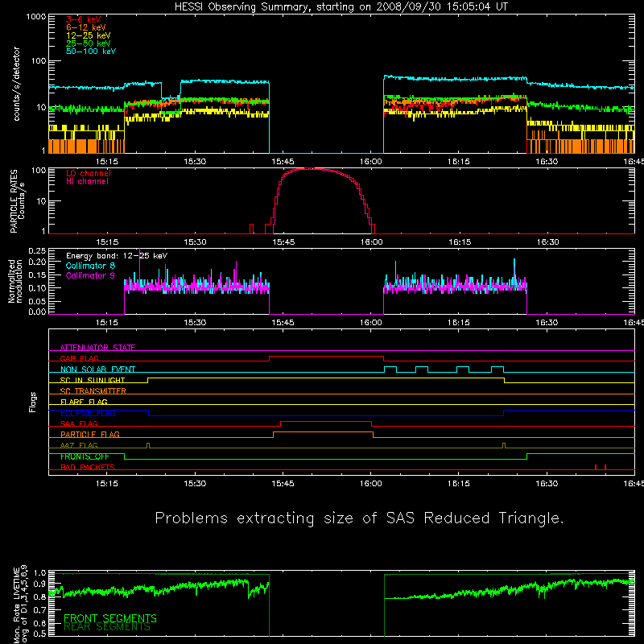Viewport: 644px width, 644px height.
Task: Click the raised step of the SAA_FLAG line
Action: (x=326, y=421)
